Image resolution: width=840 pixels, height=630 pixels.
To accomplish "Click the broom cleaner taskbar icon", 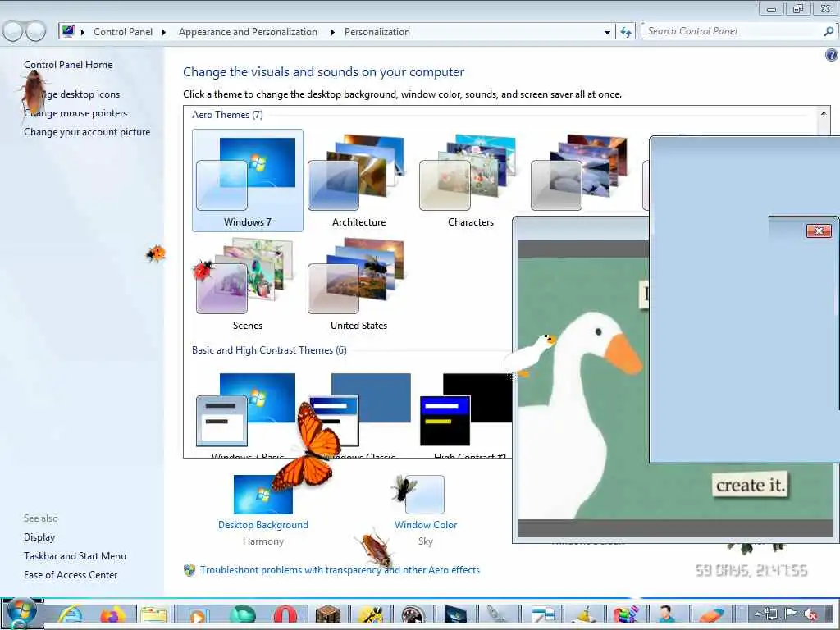I will pos(584,615).
